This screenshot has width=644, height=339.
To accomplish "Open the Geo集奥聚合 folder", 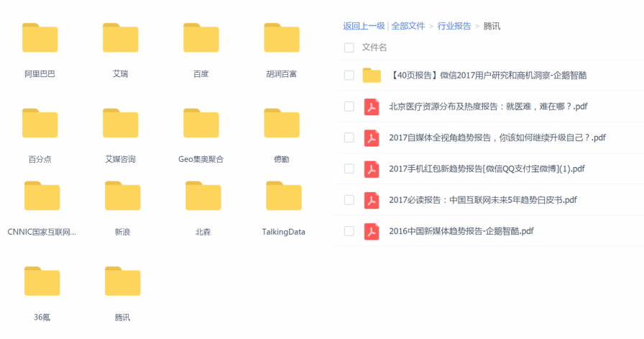I will pos(201,123).
